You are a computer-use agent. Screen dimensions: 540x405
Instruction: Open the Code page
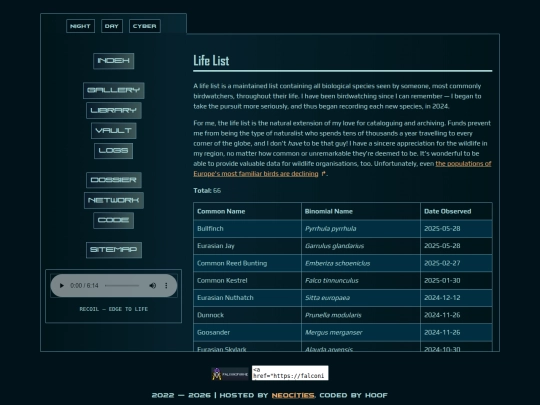coord(114,220)
